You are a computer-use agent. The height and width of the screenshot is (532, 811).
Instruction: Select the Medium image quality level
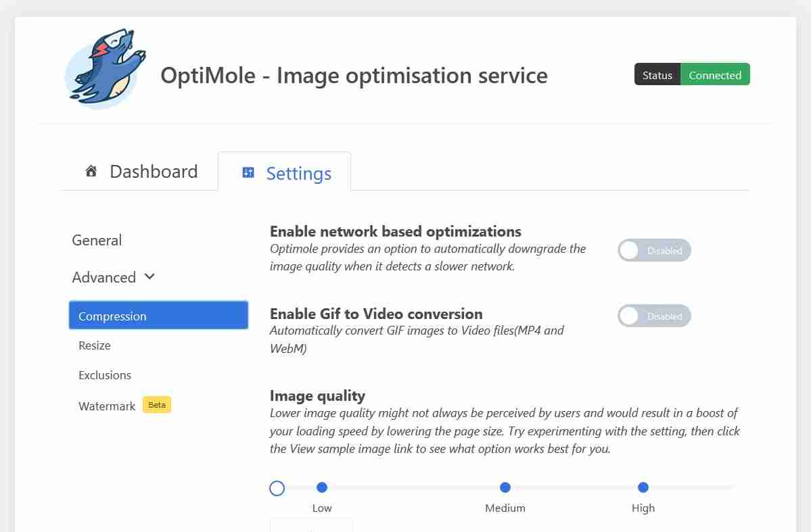(x=505, y=487)
